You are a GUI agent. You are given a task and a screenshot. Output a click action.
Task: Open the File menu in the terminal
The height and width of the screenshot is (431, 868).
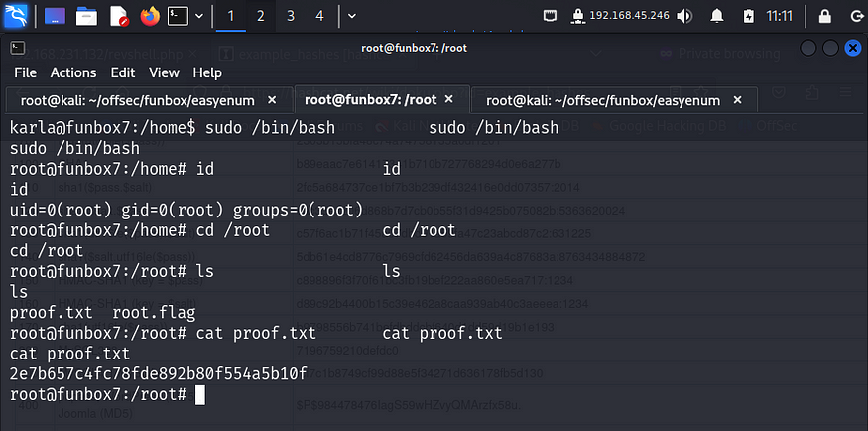pyautogui.click(x=25, y=72)
